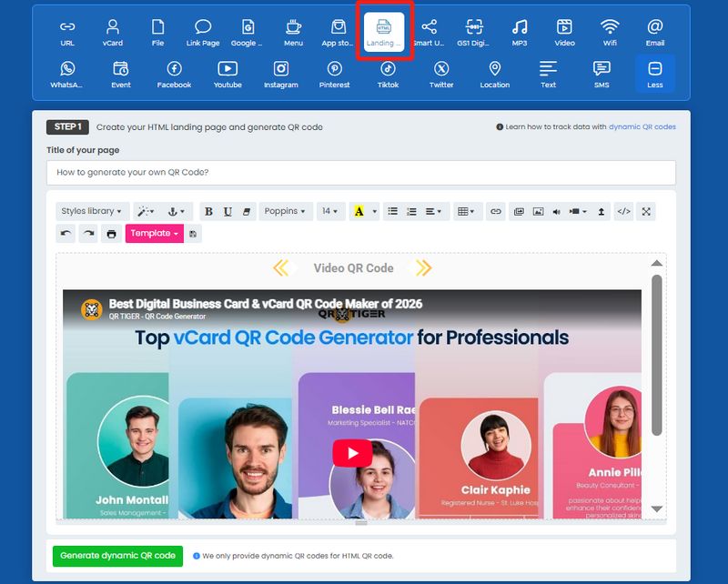Redo the last edit
Screen dimensions: 728x584
pyautogui.click(x=87, y=234)
